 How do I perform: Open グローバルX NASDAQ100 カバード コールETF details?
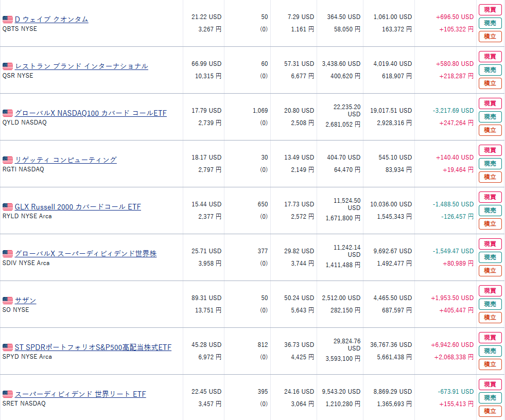(91, 113)
